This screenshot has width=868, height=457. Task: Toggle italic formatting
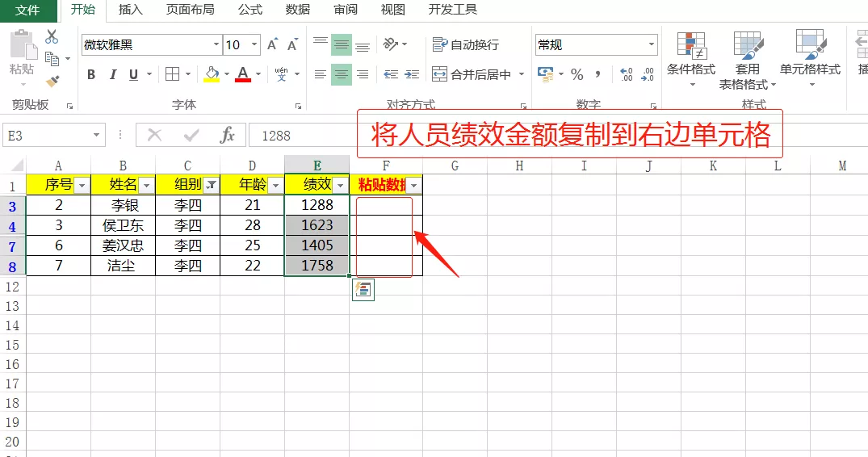pyautogui.click(x=113, y=74)
